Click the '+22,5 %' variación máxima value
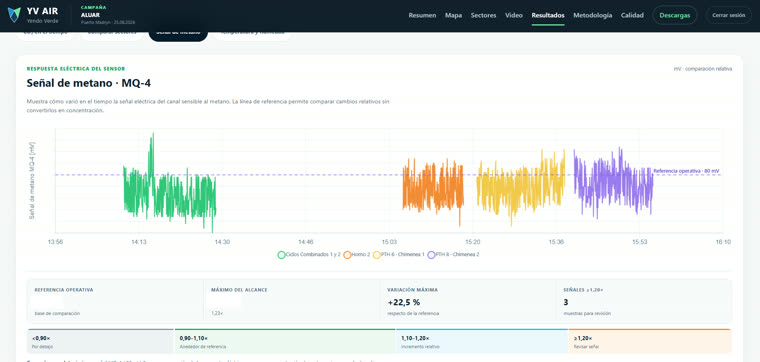 [404, 302]
